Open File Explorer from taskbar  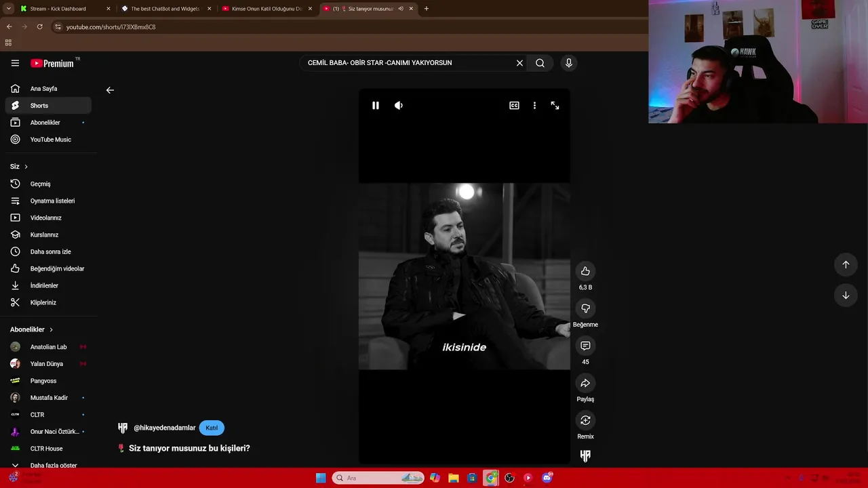[x=454, y=478]
